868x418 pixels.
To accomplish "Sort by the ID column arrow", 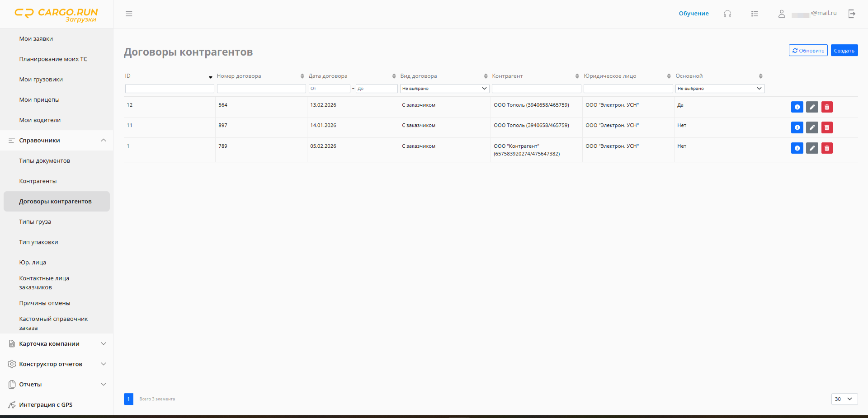I will 211,77.
